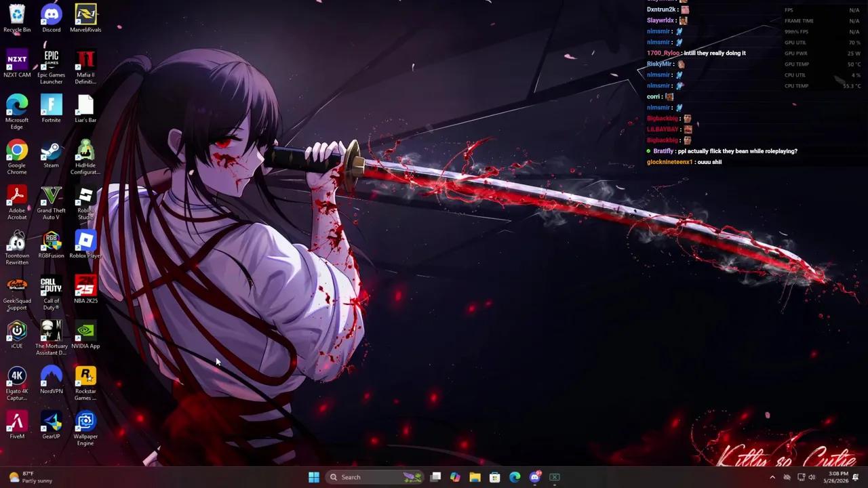The image size is (868, 488).
Task: Select the Wallpaper Engine desktop icon
Action: click(x=85, y=429)
